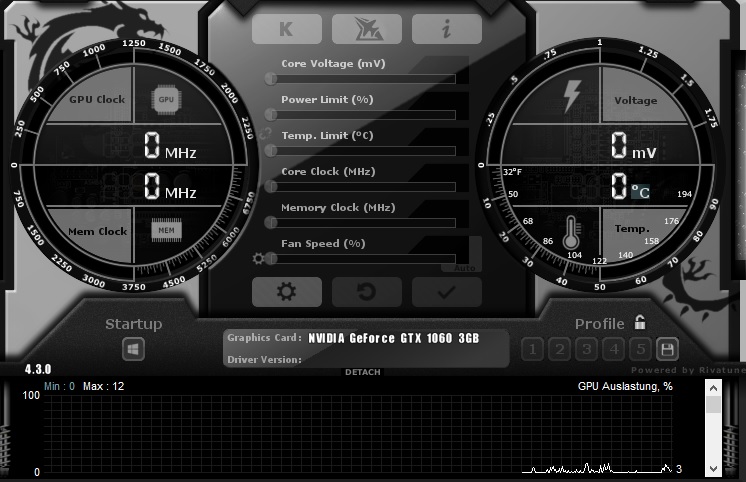Open settings with the gear button
The height and width of the screenshot is (482, 746).
(x=287, y=292)
